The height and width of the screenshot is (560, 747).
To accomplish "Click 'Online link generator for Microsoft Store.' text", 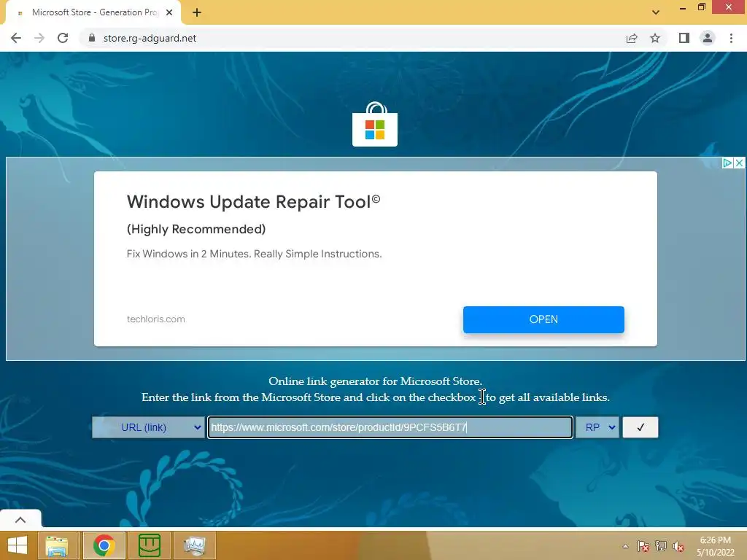I will [x=376, y=381].
